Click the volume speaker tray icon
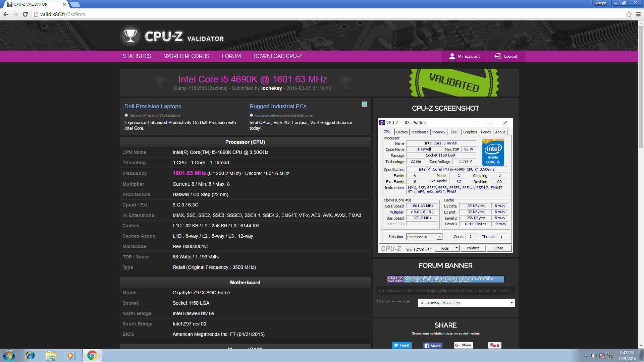 coord(594,356)
